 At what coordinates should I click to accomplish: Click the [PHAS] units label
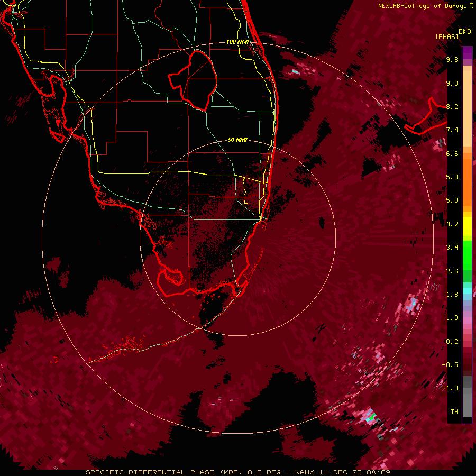click(447, 37)
